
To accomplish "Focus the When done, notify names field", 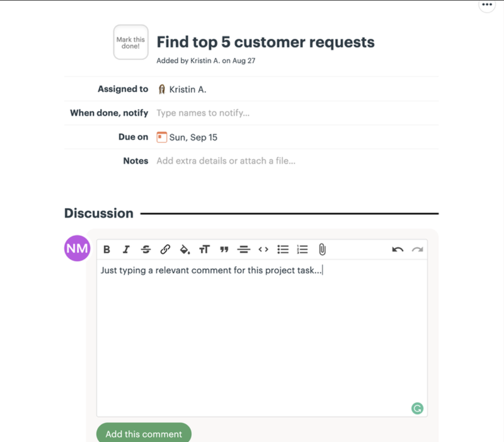I will (297, 113).
